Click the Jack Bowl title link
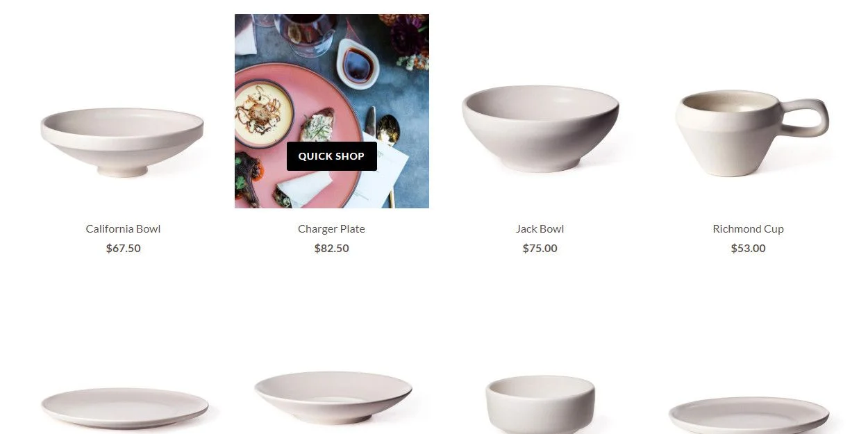Screen dimensions: 868x434 [x=540, y=228]
